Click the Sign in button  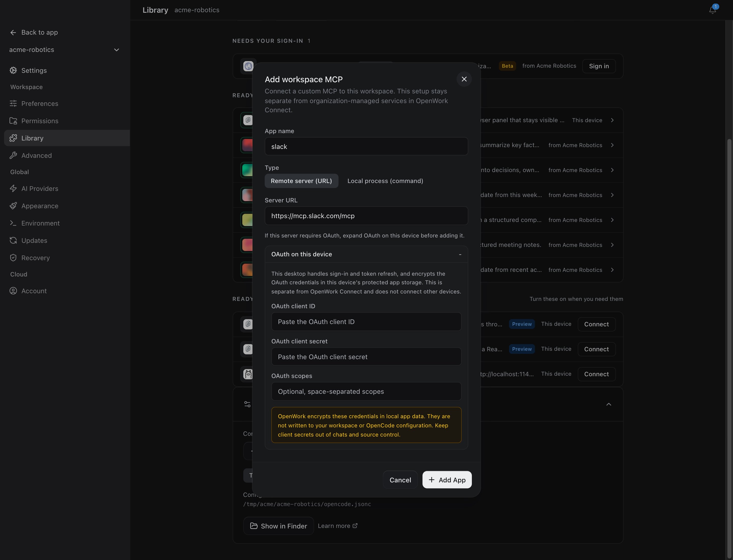[599, 66]
